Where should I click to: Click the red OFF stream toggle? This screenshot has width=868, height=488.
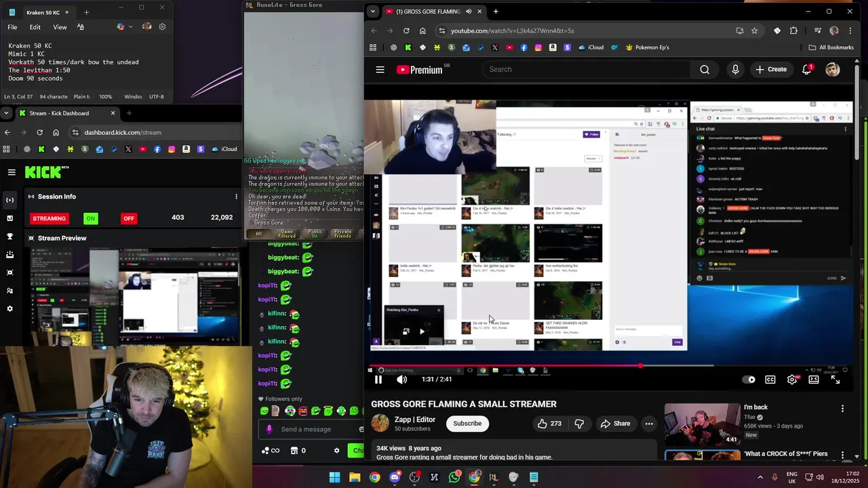(129, 218)
